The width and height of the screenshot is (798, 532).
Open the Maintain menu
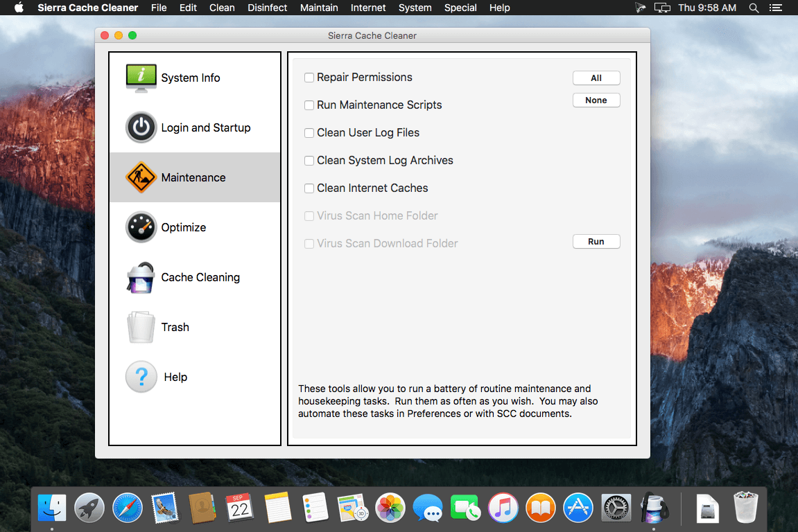[x=319, y=8]
